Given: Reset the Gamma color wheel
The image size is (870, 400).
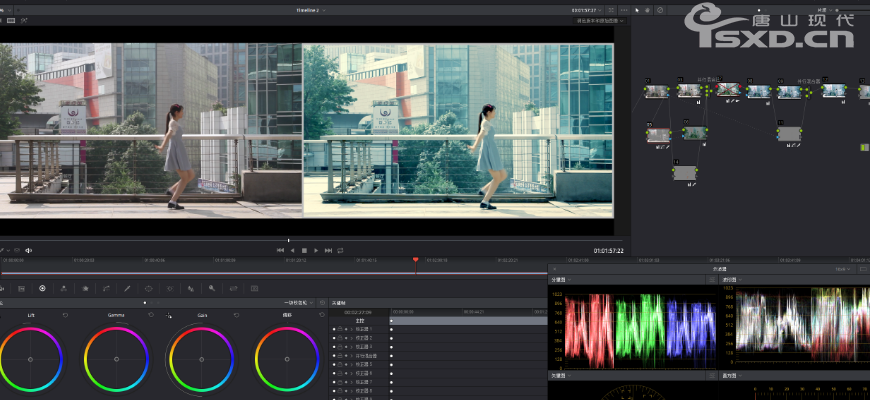Looking at the screenshot, I should click(151, 314).
